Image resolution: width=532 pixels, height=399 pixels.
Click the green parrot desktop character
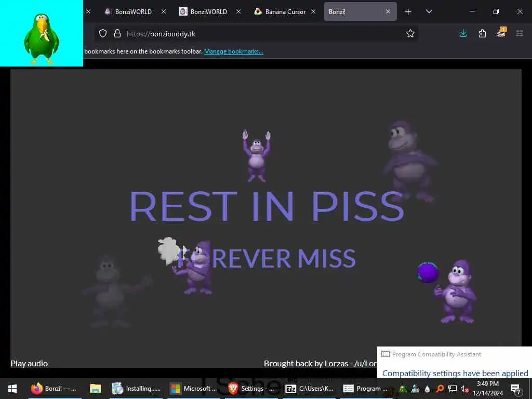click(x=42, y=38)
